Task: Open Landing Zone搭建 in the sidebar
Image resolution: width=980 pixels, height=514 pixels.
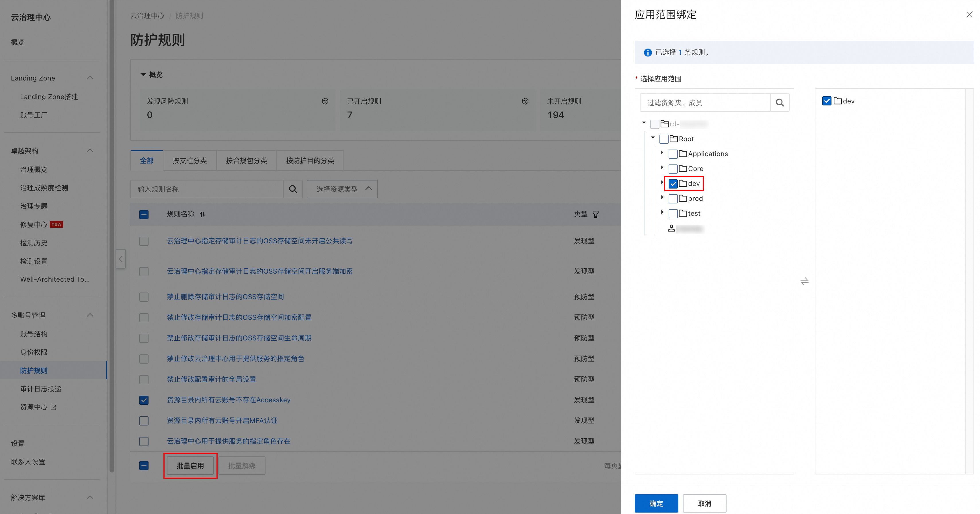Action: 49,97
